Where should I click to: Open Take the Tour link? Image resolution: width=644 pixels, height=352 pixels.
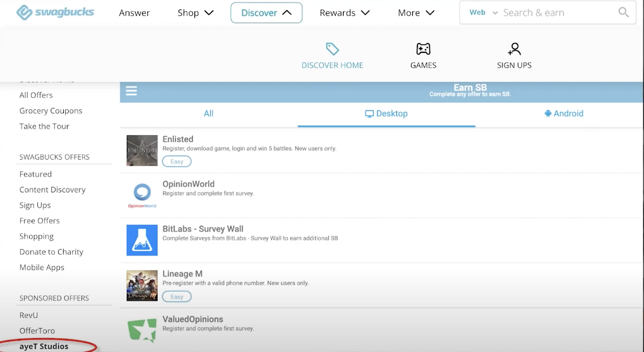click(44, 126)
